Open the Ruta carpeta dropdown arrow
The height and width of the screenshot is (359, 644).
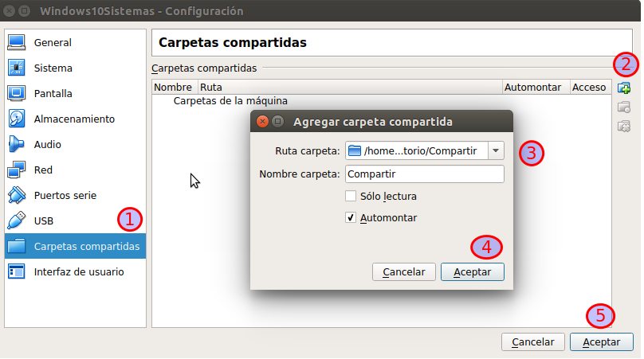(x=496, y=150)
